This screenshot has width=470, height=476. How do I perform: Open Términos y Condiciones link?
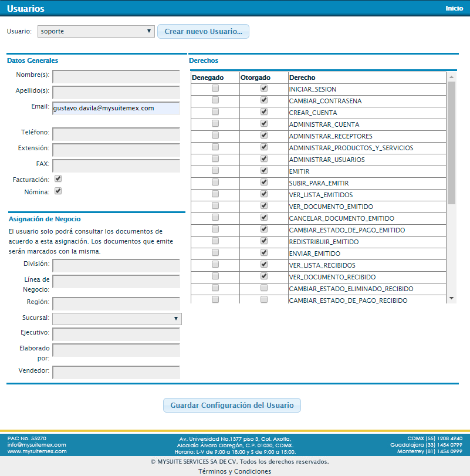pos(235,471)
